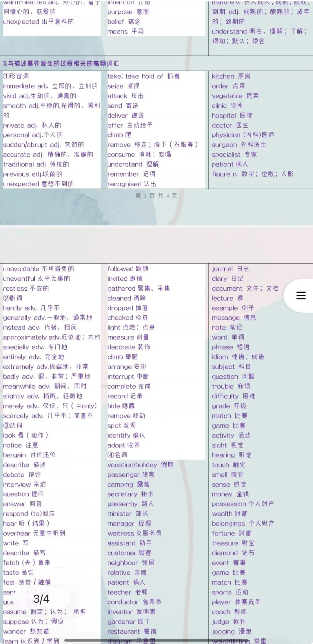Click the '②副词' subsection label
The width and height of the screenshot is (313, 644).
click(x=13, y=298)
